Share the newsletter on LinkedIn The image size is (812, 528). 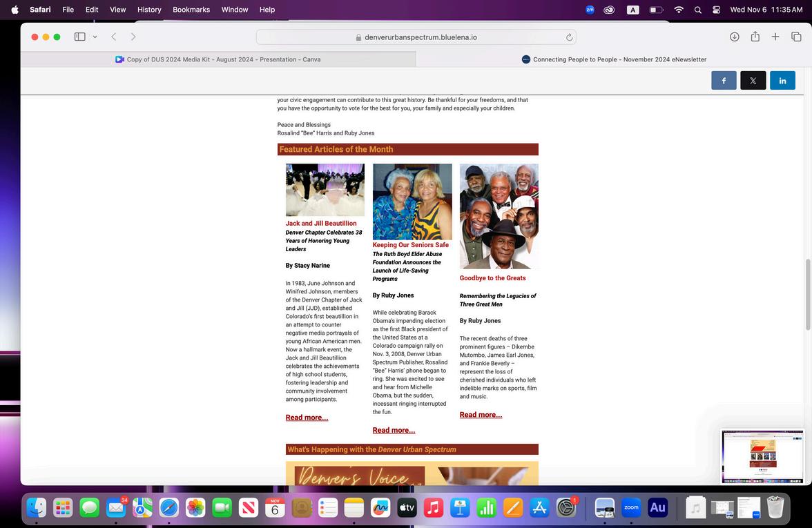782,81
